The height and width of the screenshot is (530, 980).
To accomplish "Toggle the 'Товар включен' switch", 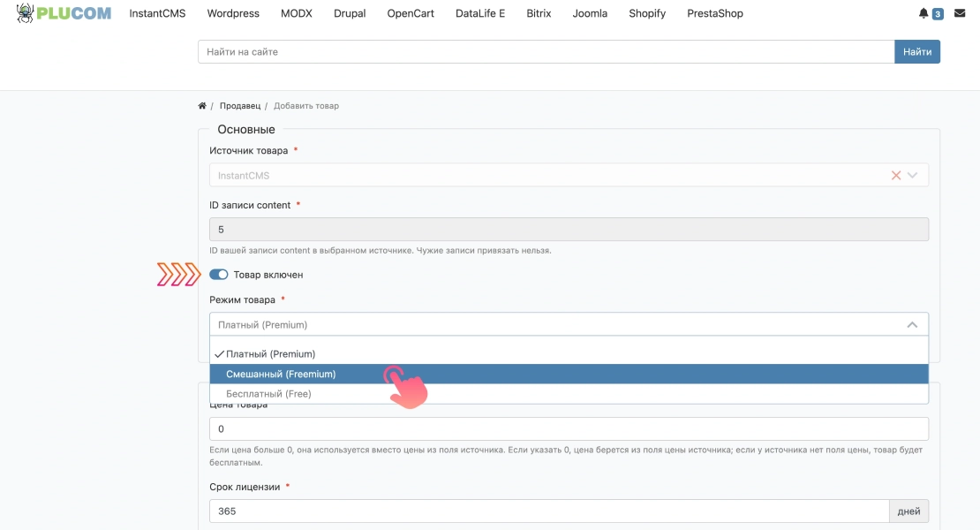I will tap(219, 275).
